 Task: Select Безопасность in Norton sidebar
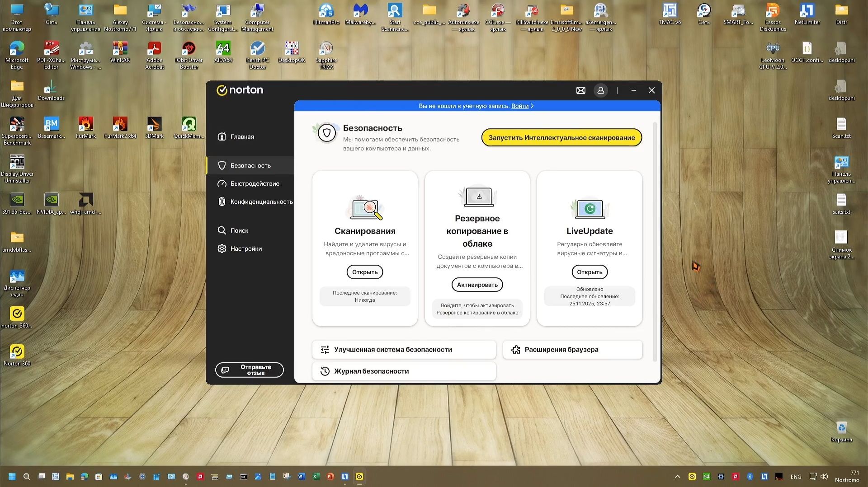(x=250, y=165)
